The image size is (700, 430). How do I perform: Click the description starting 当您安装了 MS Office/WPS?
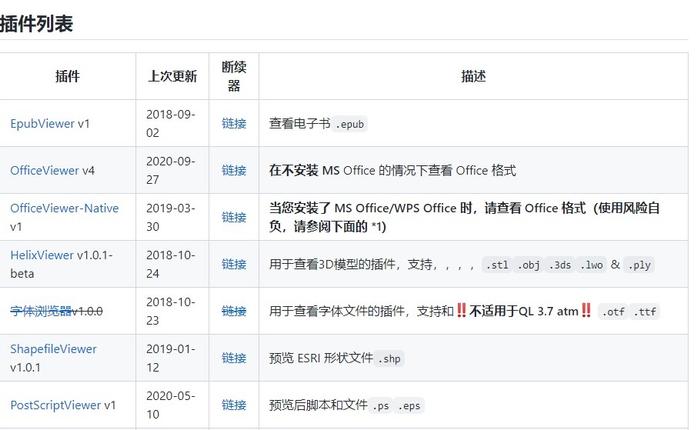464,217
